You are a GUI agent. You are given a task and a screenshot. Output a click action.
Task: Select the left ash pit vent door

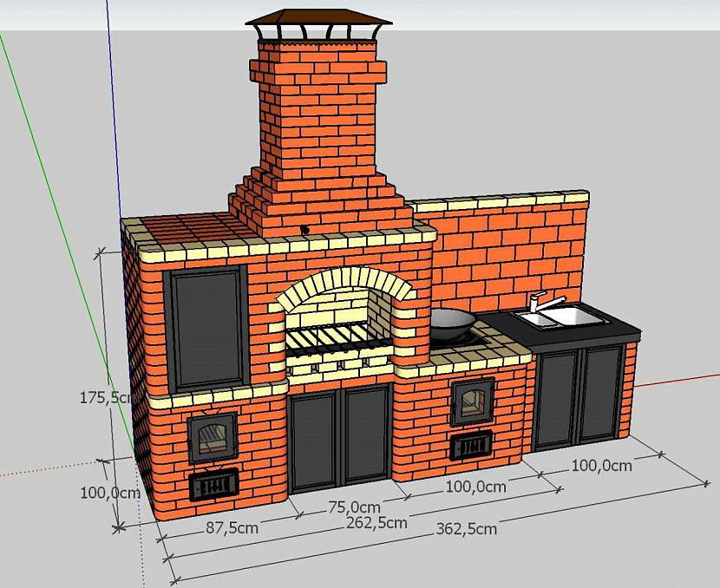tap(214, 484)
